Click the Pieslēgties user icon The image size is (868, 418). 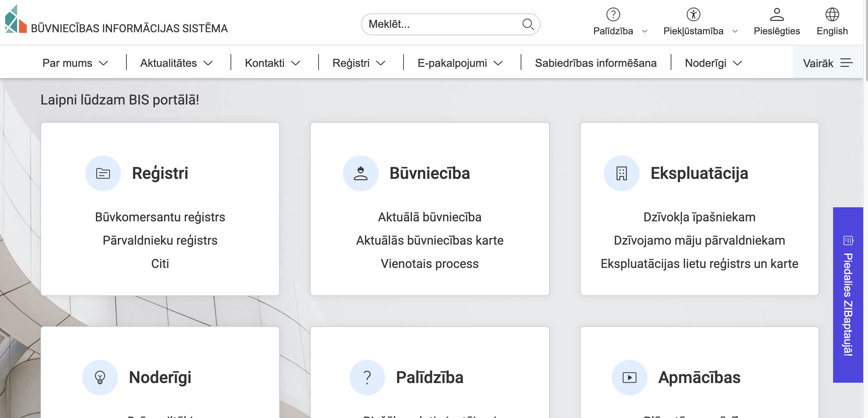pyautogui.click(x=777, y=14)
